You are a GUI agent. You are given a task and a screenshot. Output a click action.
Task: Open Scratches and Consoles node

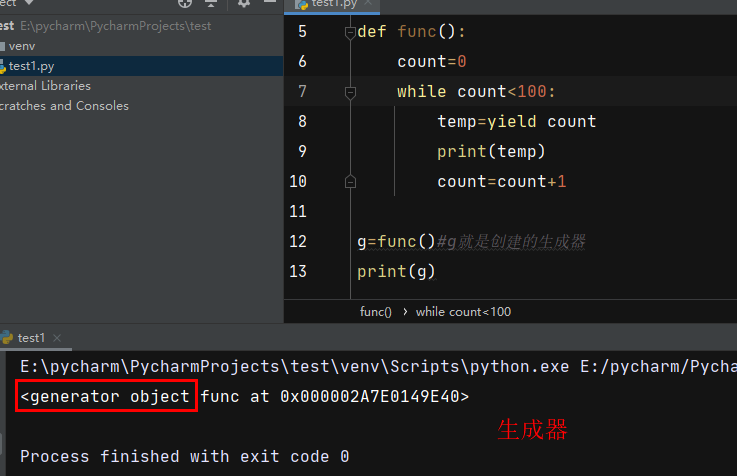pyautogui.click(x=64, y=106)
